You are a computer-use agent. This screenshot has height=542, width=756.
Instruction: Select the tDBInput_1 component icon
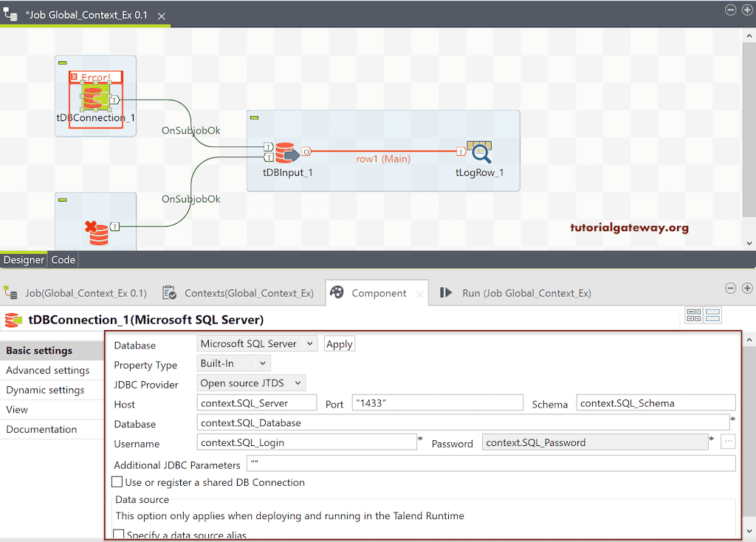pos(287,151)
